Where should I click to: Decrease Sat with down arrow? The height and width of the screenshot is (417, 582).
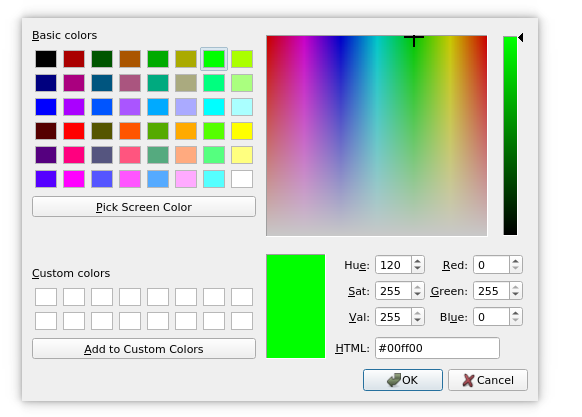pos(418,294)
